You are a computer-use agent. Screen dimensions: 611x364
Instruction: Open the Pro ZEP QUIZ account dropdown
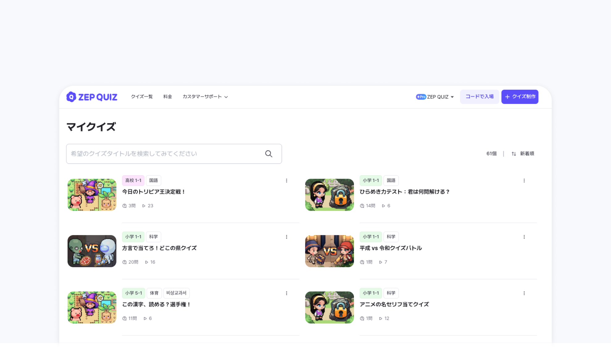coord(435,97)
